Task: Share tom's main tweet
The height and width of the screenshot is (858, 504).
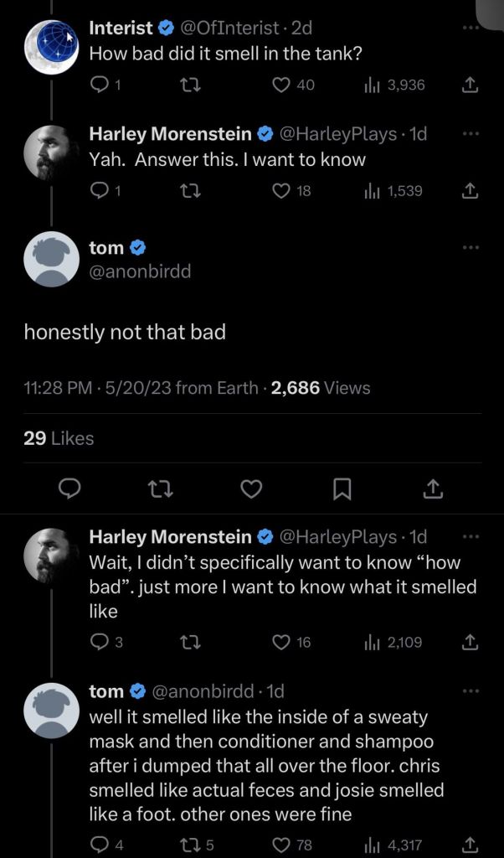Action: pos(433,488)
